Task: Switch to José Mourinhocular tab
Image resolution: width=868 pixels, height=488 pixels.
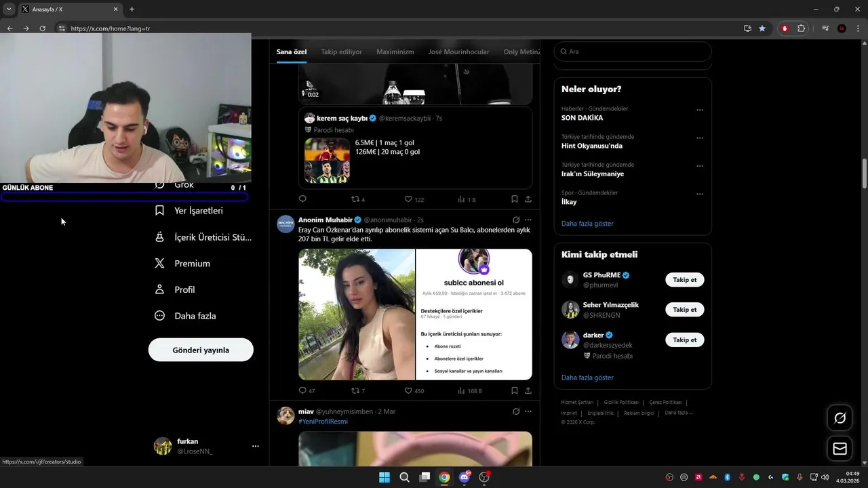Action: coord(459,52)
